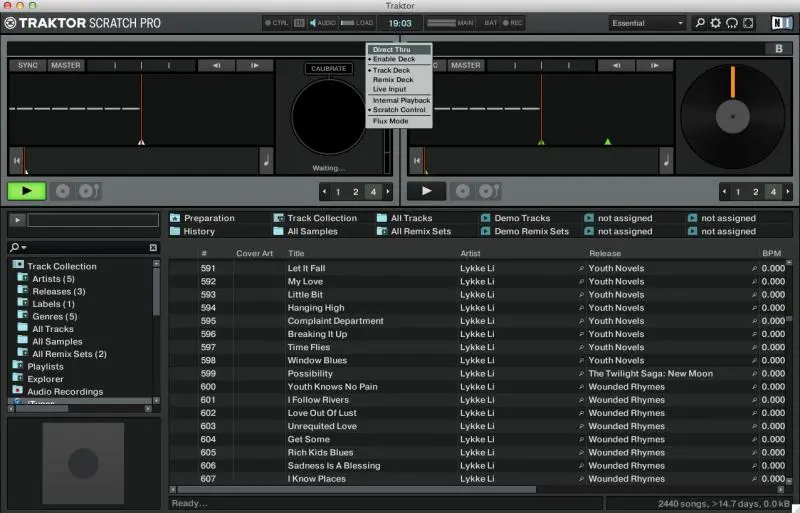Click the Preparation favorite folder icon
This screenshot has width=800, height=513.
click(x=175, y=218)
